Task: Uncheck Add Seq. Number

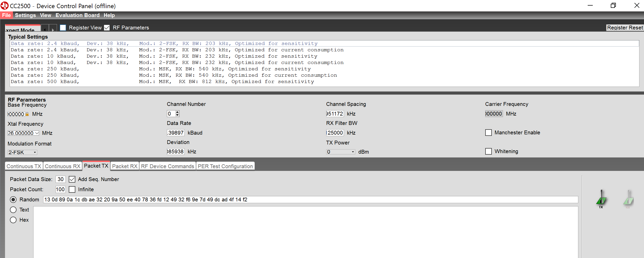Action: pos(72,179)
